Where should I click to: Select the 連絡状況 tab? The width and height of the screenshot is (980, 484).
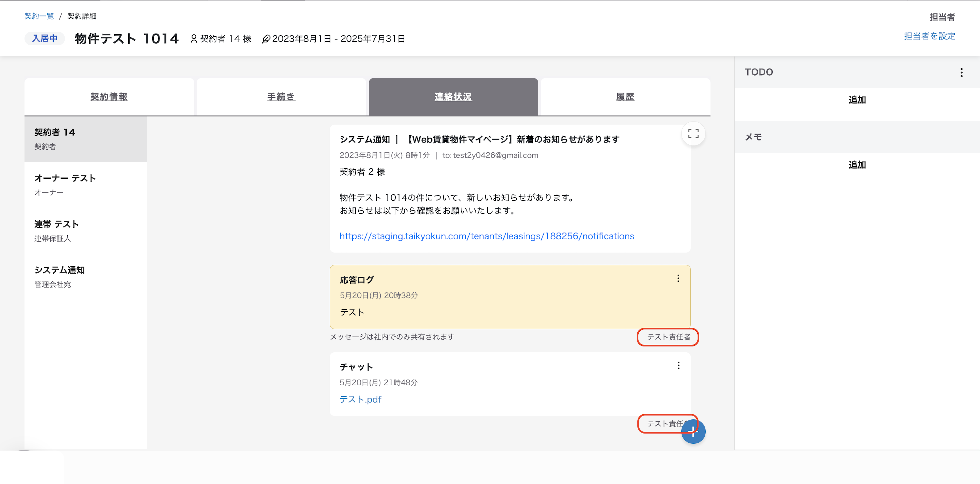pos(453,97)
